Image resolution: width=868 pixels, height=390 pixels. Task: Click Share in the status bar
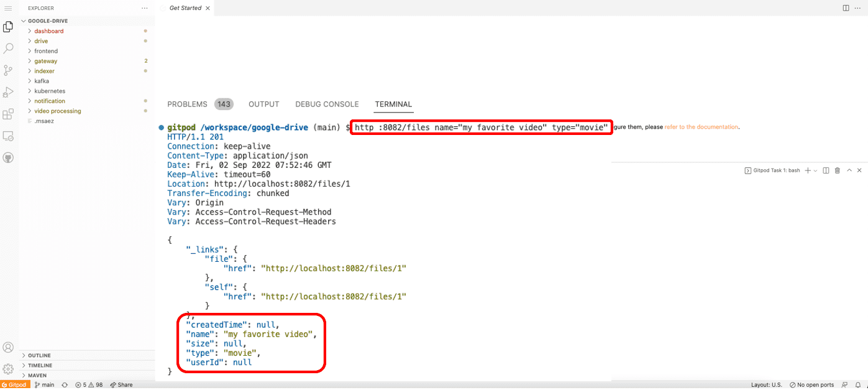121,385
